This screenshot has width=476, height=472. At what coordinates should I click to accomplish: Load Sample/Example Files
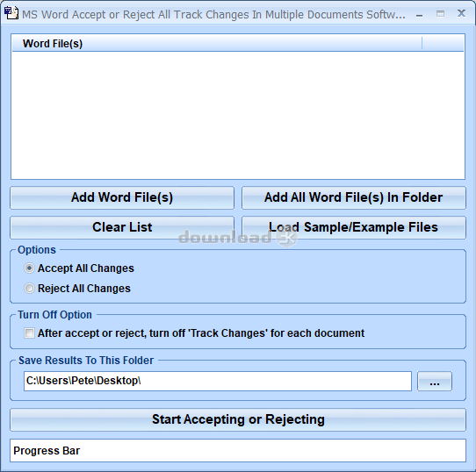pyautogui.click(x=354, y=227)
